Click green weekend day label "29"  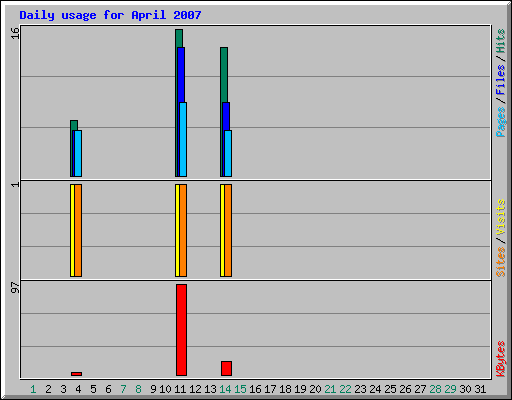[x=450, y=389]
